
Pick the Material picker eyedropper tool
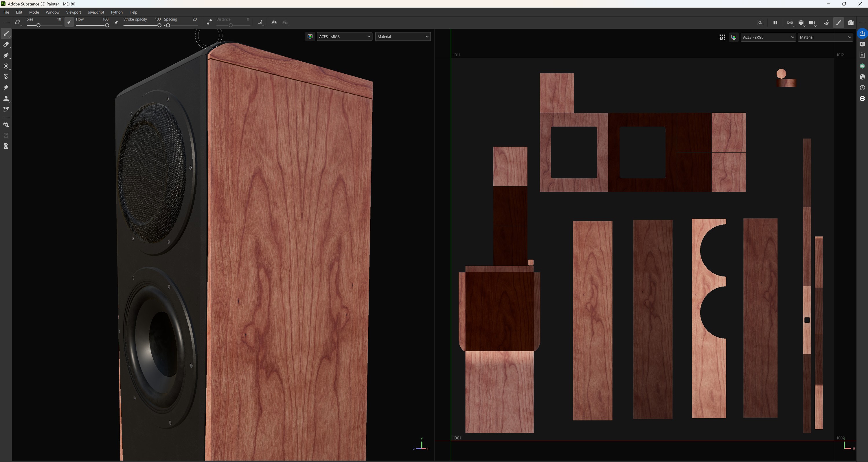6,110
